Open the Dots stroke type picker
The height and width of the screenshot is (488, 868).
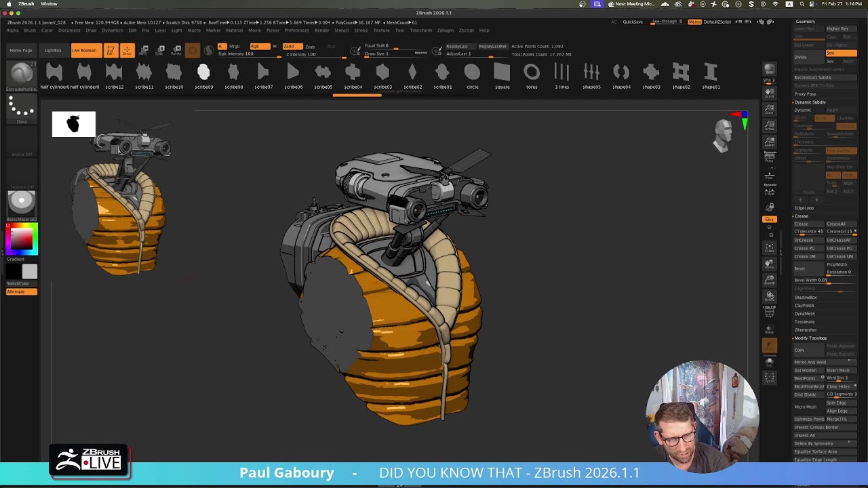tap(21, 109)
